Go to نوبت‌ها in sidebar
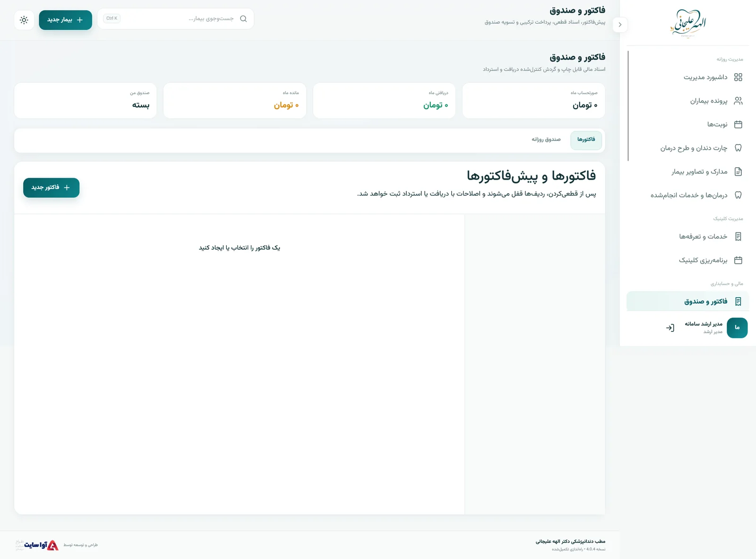756x559 pixels. coord(687,124)
